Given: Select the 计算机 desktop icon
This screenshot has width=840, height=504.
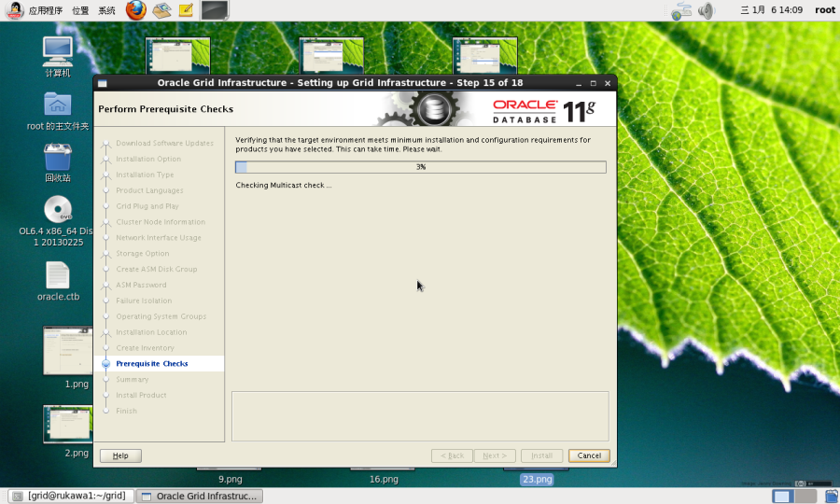Looking at the screenshot, I should 58,57.
